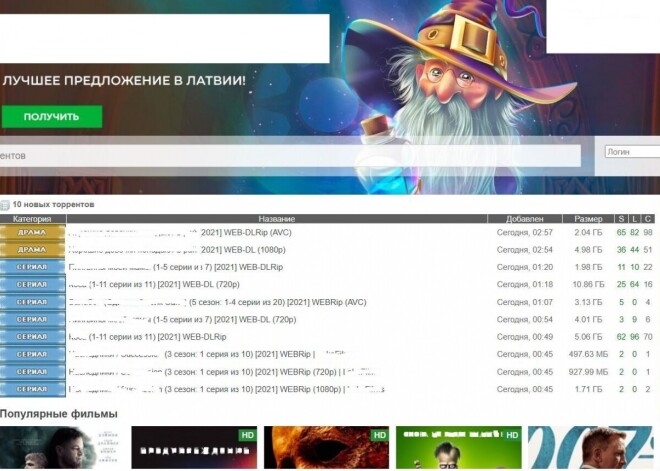
Task: Open (1-5 серии из 7) WEB-DL (720p) torrent
Action: coord(183,319)
